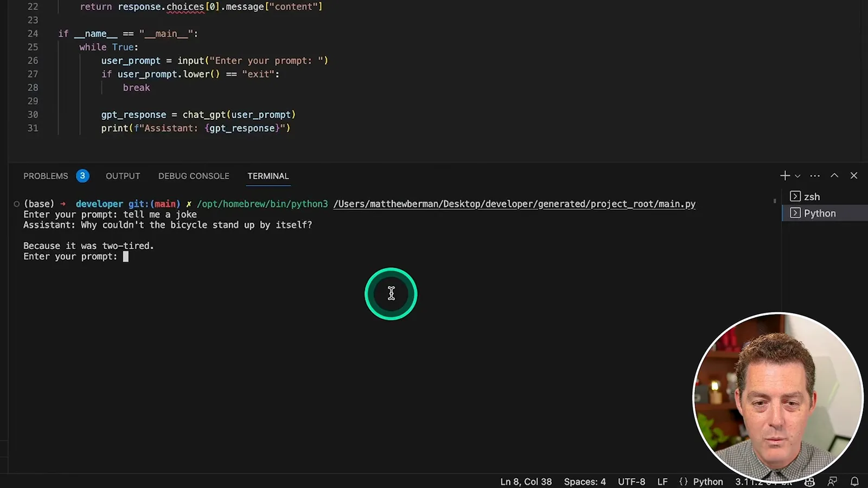Change file encoding UTF-8
The width and height of the screenshot is (868, 488).
pyautogui.click(x=631, y=481)
